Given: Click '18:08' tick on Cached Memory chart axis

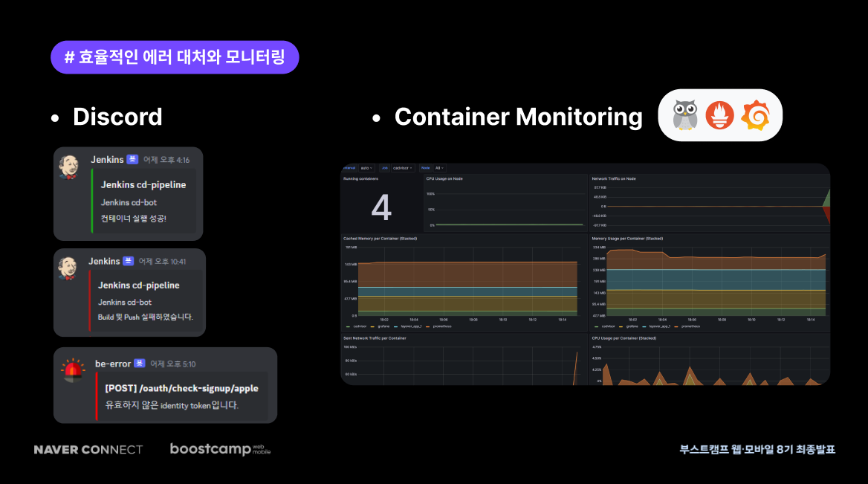Looking at the screenshot, I should click(473, 320).
